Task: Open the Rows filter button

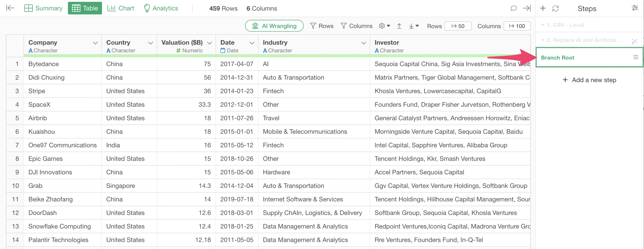Action: [x=322, y=26]
